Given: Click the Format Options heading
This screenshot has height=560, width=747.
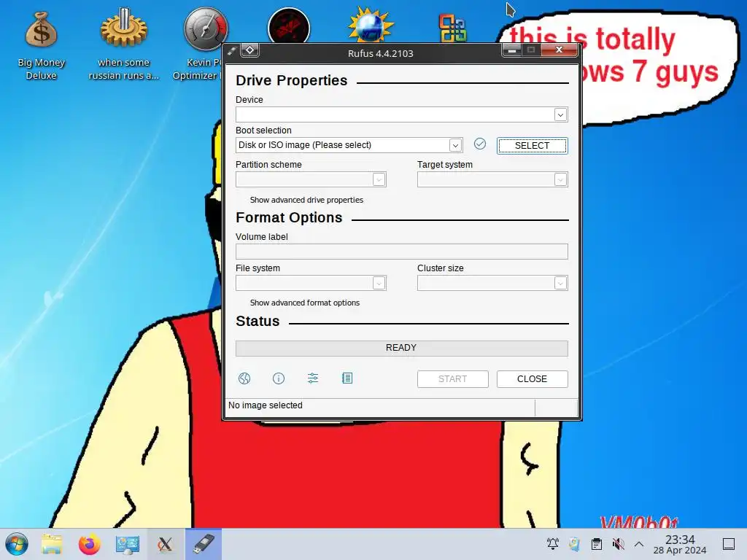Looking at the screenshot, I should click(x=289, y=217).
